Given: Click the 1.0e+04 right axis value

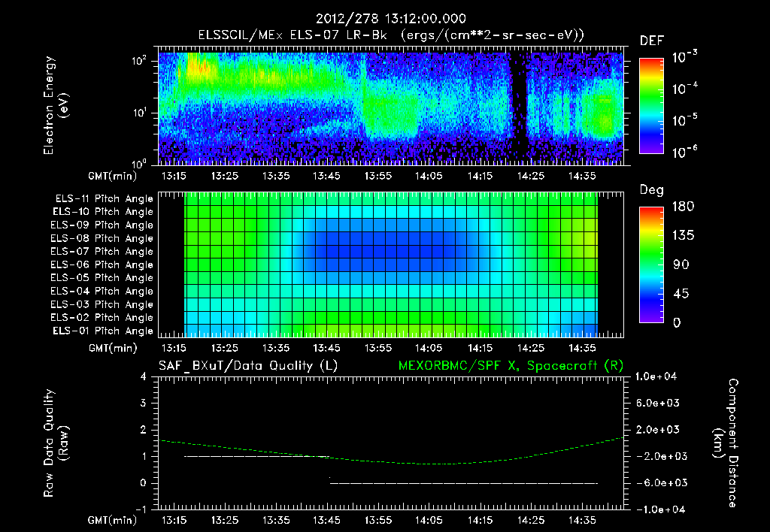Looking at the screenshot, I should click(x=656, y=376).
